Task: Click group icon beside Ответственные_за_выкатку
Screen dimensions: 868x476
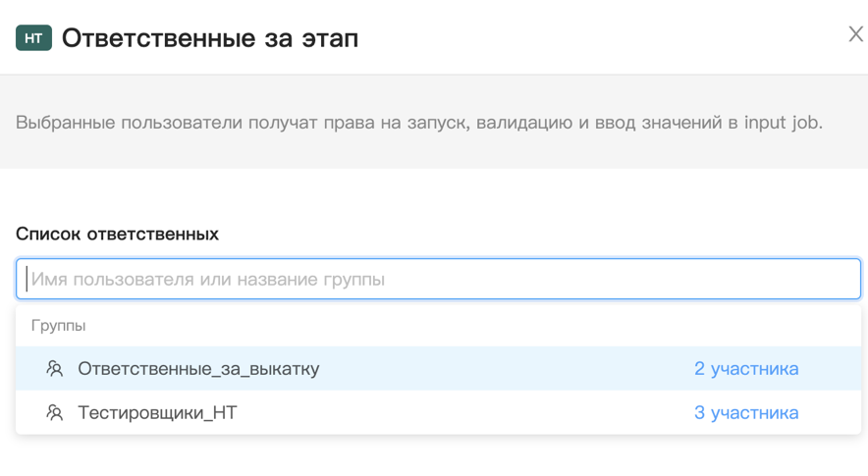Action: click(x=55, y=369)
